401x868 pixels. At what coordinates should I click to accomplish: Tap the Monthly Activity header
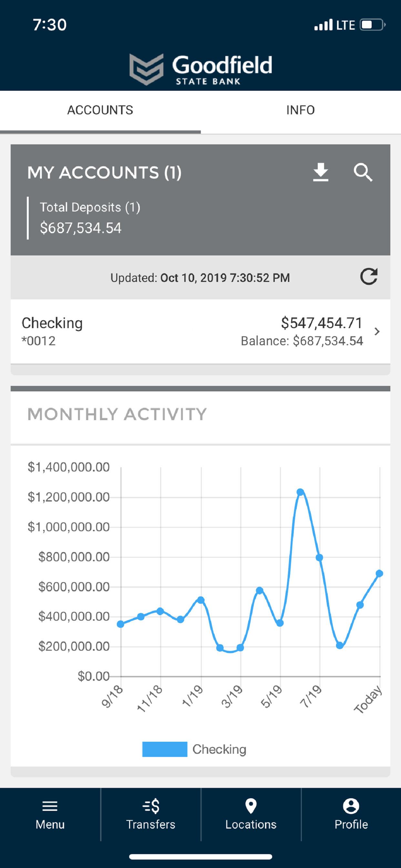[x=117, y=414]
